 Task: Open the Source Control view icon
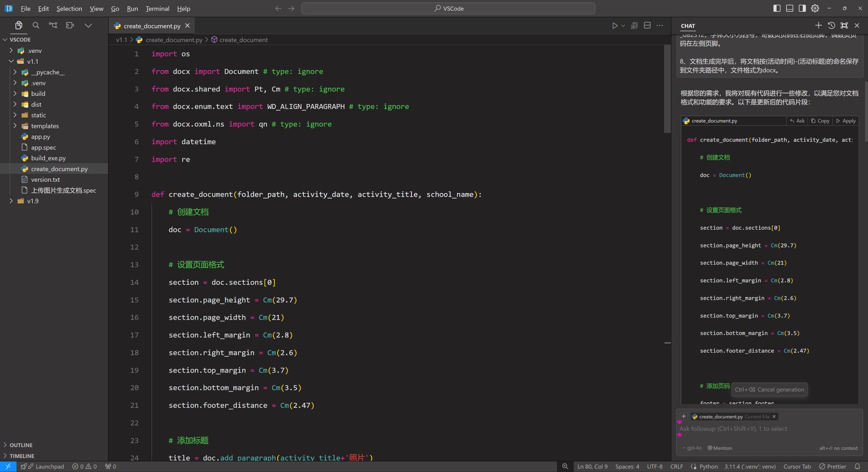point(53,25)
